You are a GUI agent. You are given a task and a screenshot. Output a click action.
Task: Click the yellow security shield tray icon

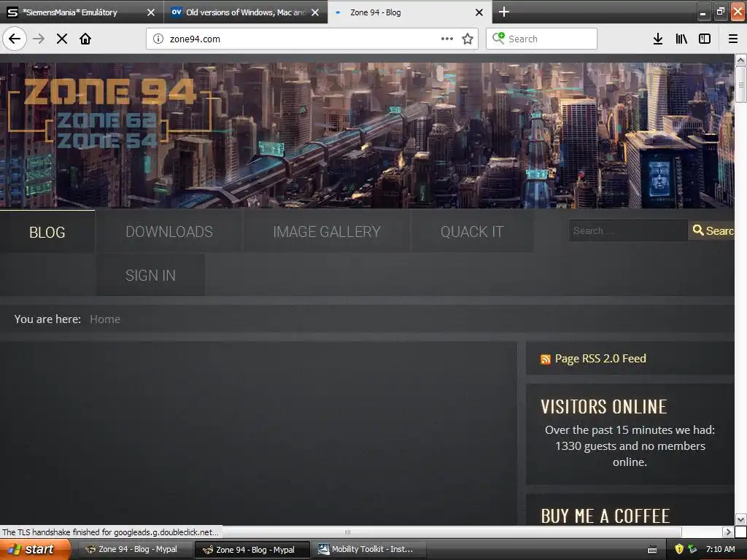coord(679,549)
